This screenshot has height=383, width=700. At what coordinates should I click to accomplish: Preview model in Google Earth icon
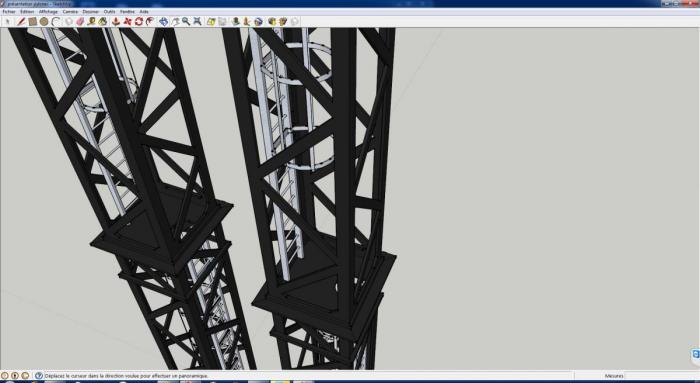258,21
